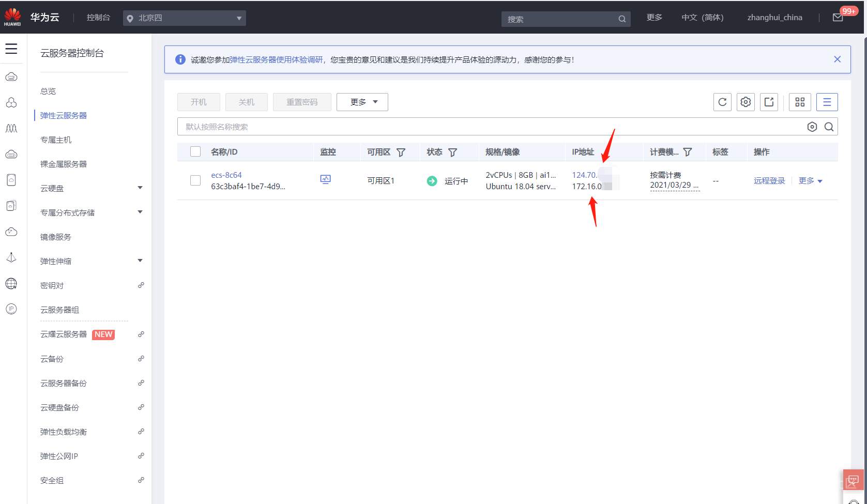
Task: Switch to card grid view
Action: click(800, 102)
